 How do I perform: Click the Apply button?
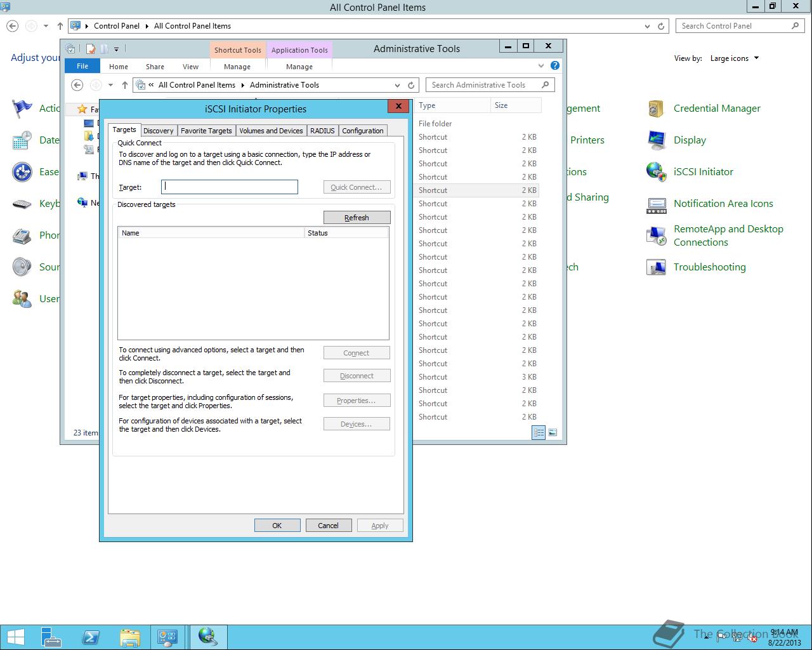(380, 526)
